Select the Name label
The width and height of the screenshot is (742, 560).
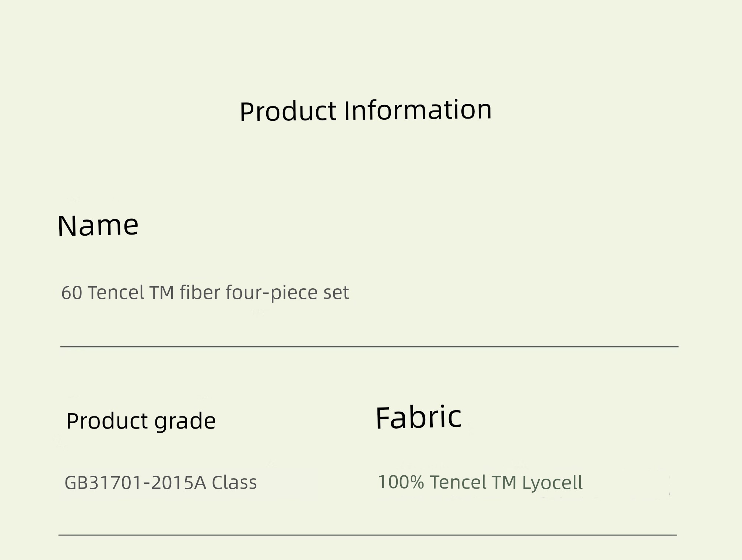coord(98,225)
